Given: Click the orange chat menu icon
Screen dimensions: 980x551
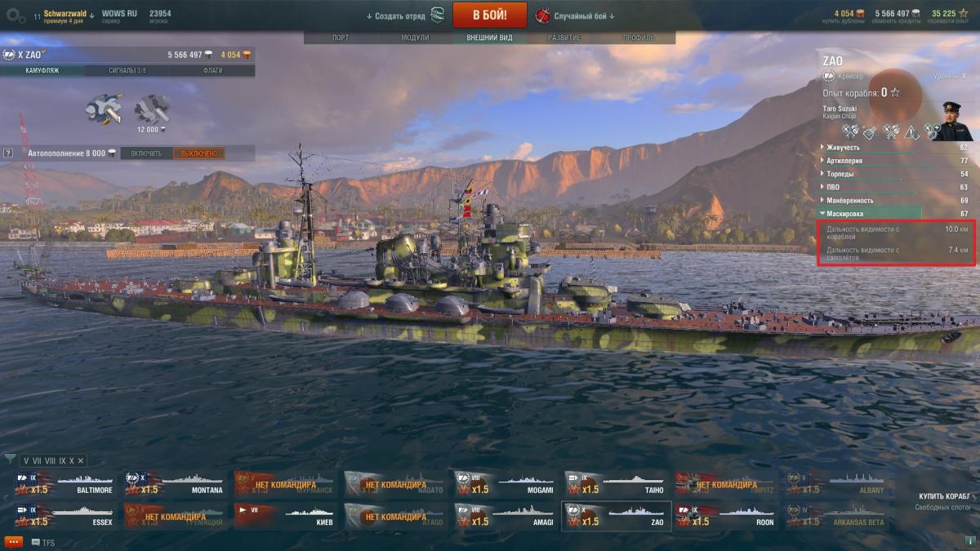Looking at the screenshot, I should [13, 541].
